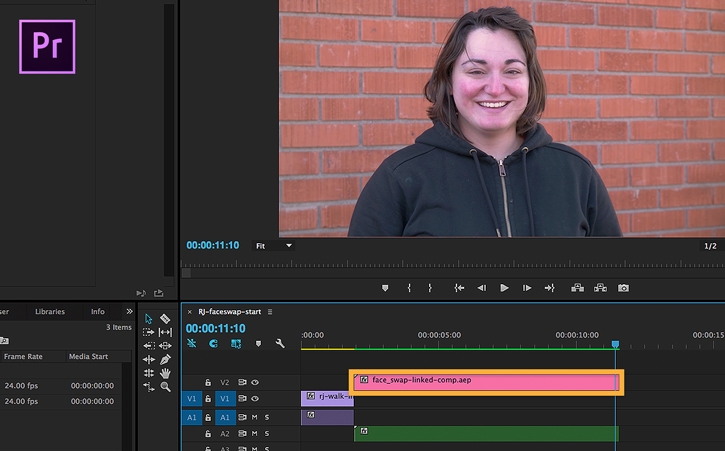Click the Lift button
The width and height of the screenshot is (725, 451).
click(x=578, y=288)
